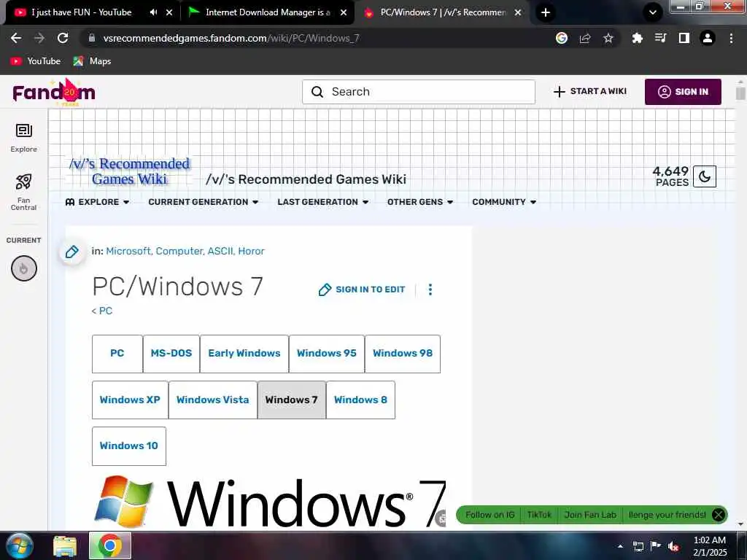This screenshot has width=747, height=560.
Task: Select the Early Windows tab
Action: 244,354
